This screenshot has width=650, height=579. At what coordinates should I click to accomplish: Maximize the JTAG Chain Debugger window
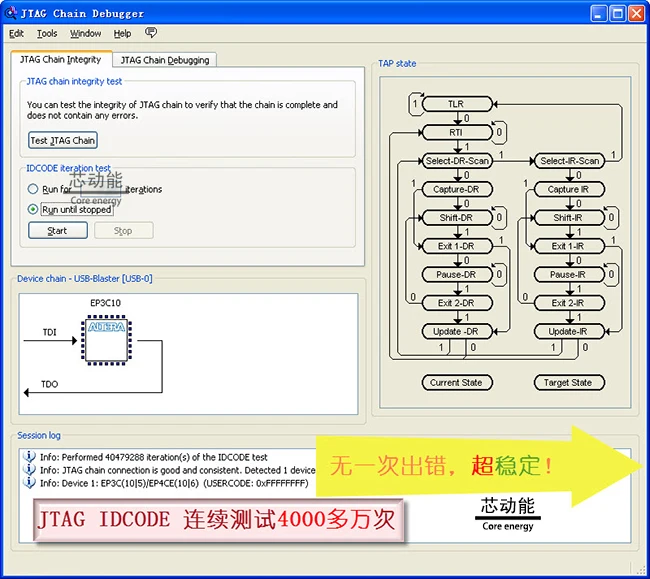pos(617,13)
